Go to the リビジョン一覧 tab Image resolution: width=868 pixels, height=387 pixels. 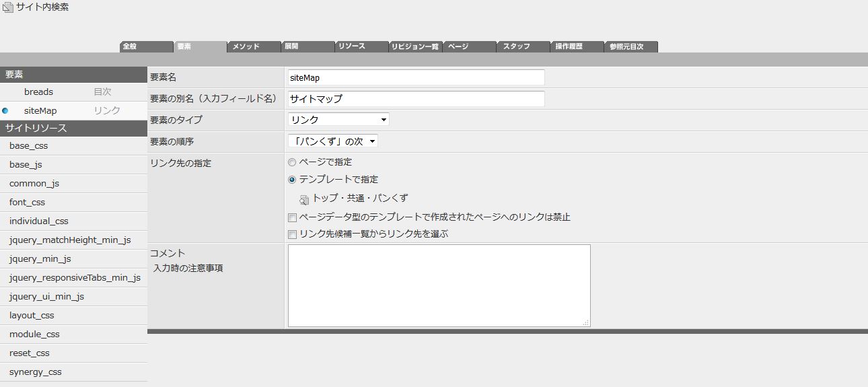tap(415, 46)
